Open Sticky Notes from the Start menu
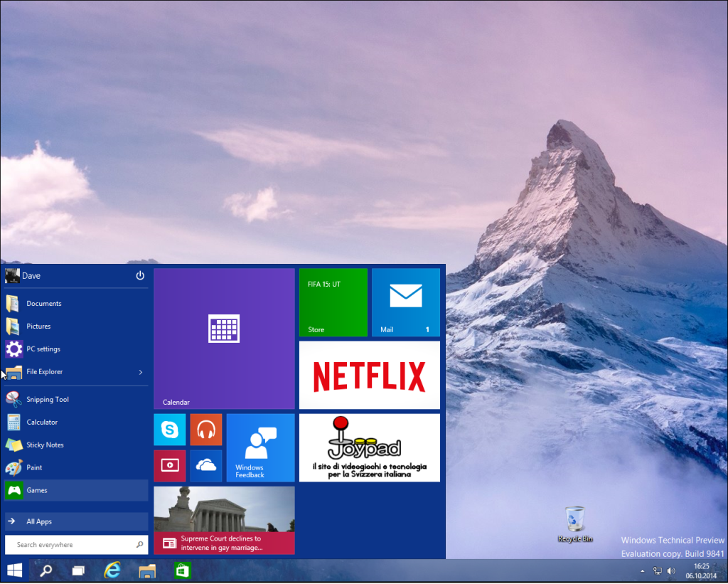This screenshot has width=728, height=584. pyautogui.click(x=76, y=445)
